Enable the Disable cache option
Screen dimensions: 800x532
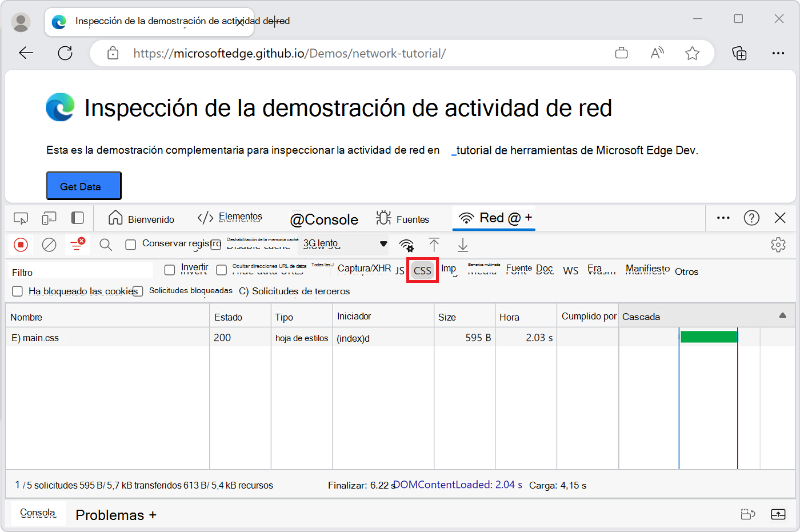click(x=215, y=244)
